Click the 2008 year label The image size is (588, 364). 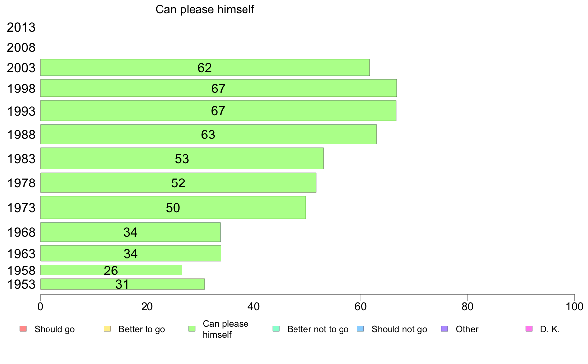coord(21,47)
